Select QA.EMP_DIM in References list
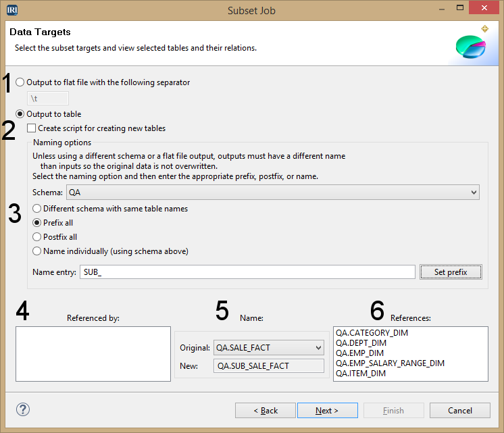504x433 pixels. [x=359, y=353]
